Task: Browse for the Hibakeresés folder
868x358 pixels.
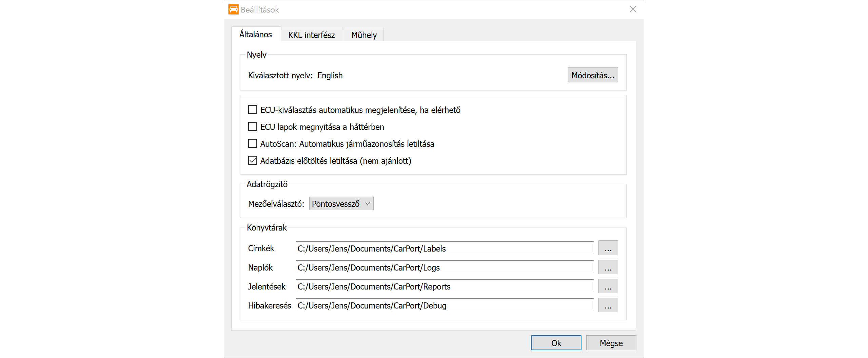Action: pyautogui.click(x=608, y=305)
